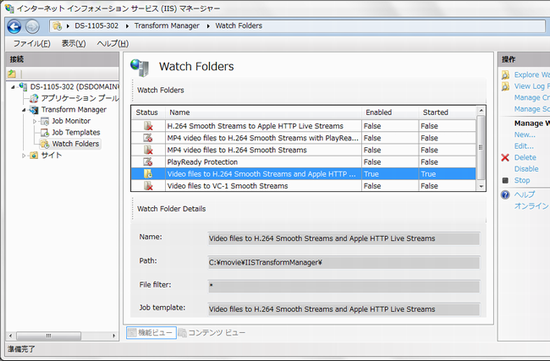Click the オンライン help link
This screenshot has height=361, width=550.
[x=532, y=206]
